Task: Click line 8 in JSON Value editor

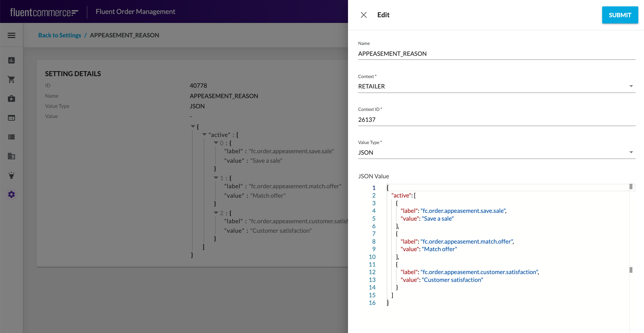Action: [467, 241]
